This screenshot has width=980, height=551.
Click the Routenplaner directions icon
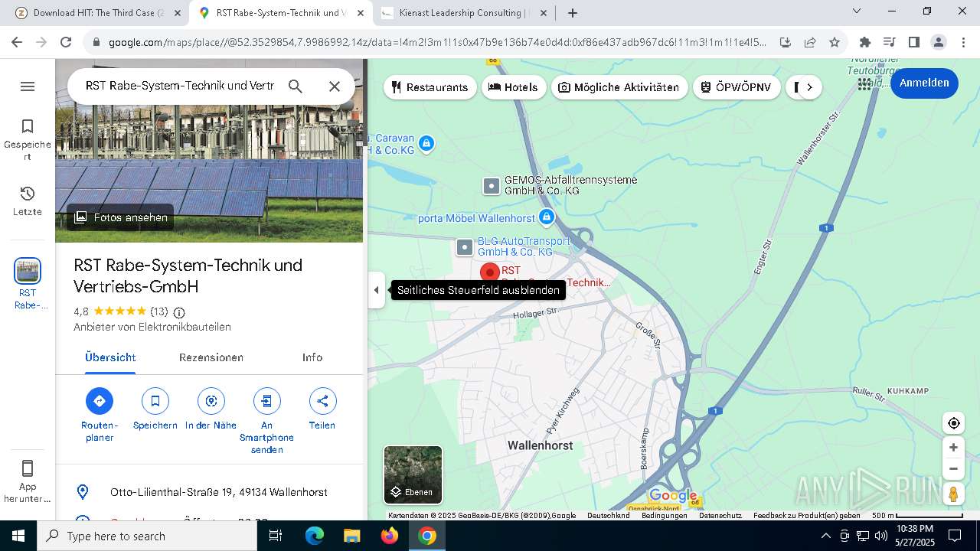click(x=100, y=401)
